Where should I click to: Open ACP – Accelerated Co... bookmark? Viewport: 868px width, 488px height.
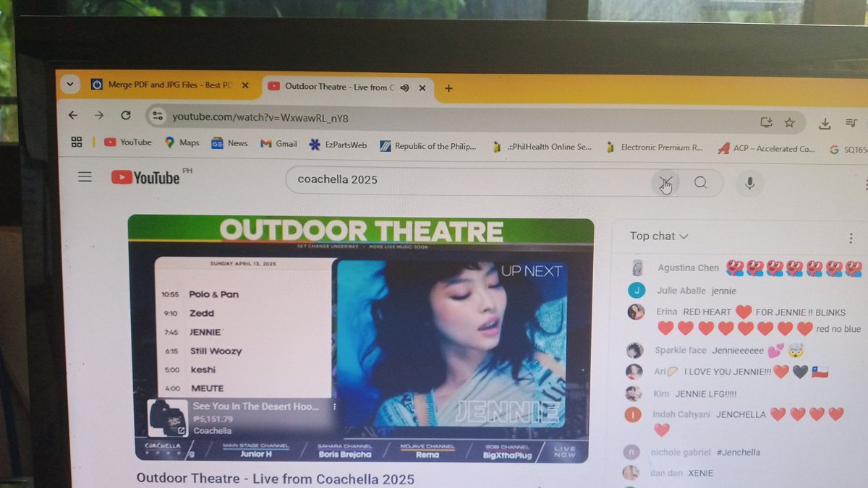[766, 148]
